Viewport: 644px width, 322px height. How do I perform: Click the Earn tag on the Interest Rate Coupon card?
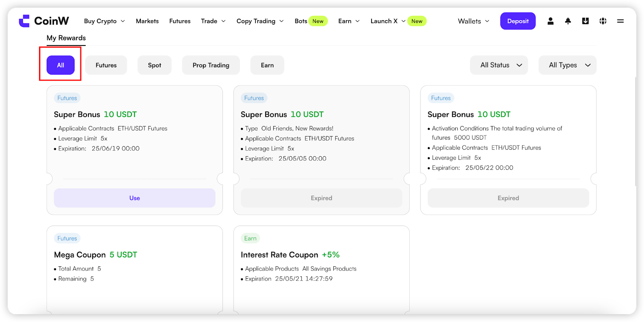[x=250, y=238]
